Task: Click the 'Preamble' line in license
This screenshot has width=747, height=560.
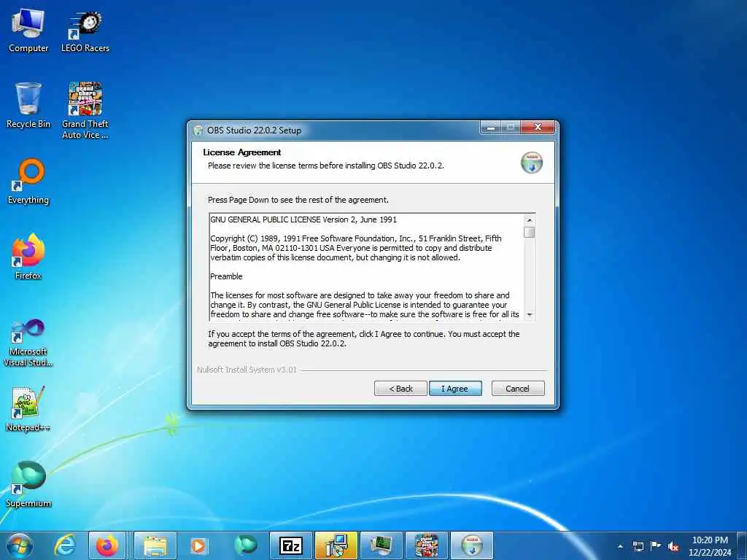Action: coord(226,276)
